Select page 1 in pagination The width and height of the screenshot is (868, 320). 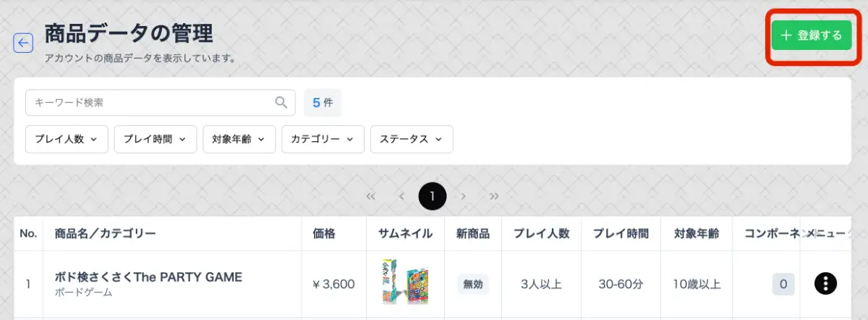(x=433, y=196)
